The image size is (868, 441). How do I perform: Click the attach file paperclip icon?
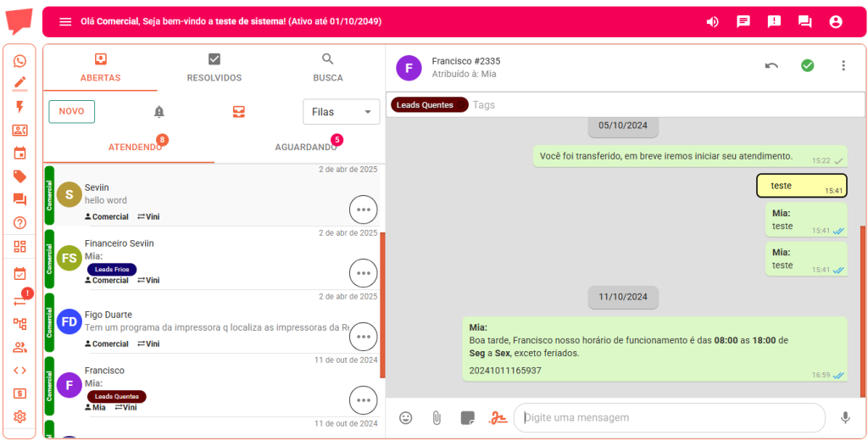point(437,417)
